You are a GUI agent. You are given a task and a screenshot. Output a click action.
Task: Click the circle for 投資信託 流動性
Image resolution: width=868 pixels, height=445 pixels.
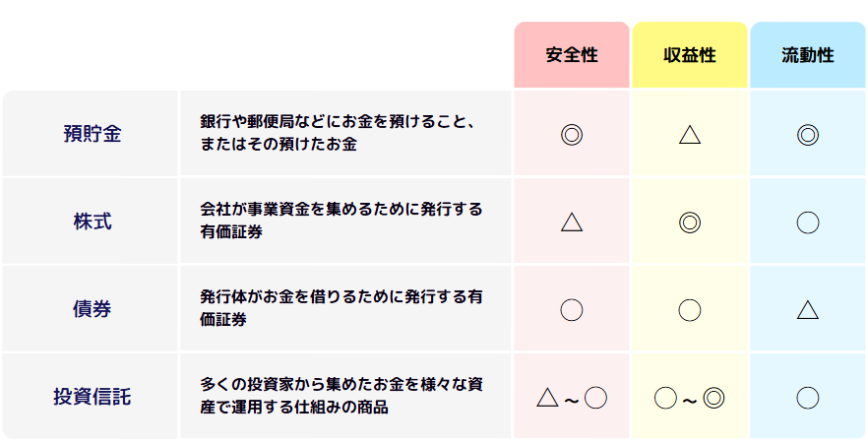click(808, 398)
